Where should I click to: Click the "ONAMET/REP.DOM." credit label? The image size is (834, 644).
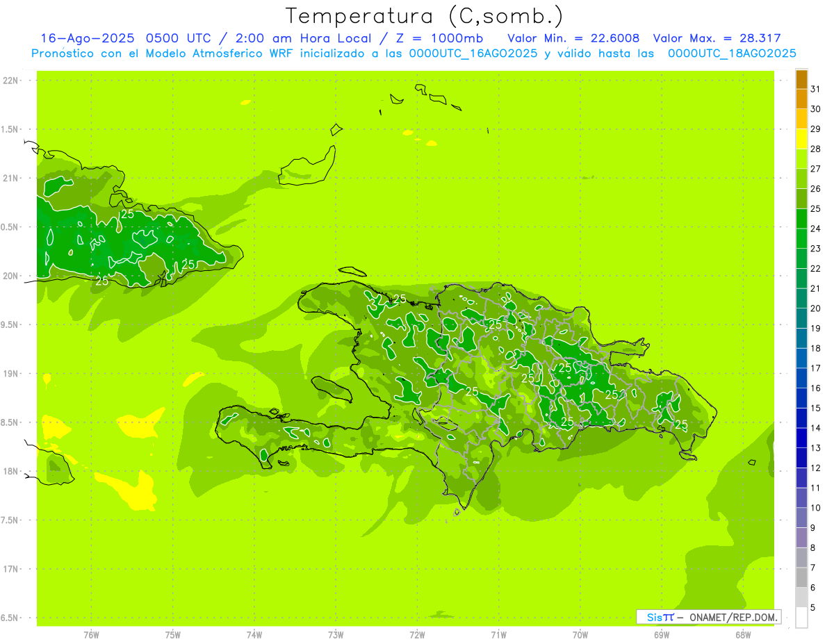pos(734,617)
